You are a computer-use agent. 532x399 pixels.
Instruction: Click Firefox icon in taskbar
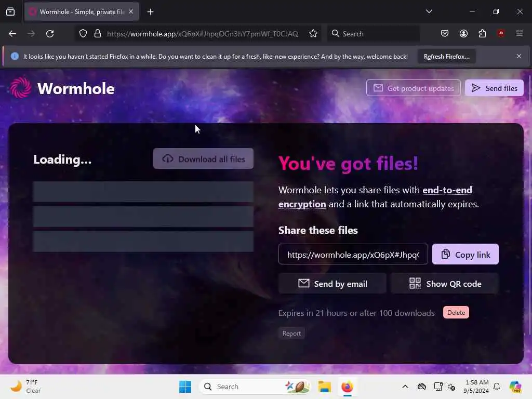tap(347, 387)
